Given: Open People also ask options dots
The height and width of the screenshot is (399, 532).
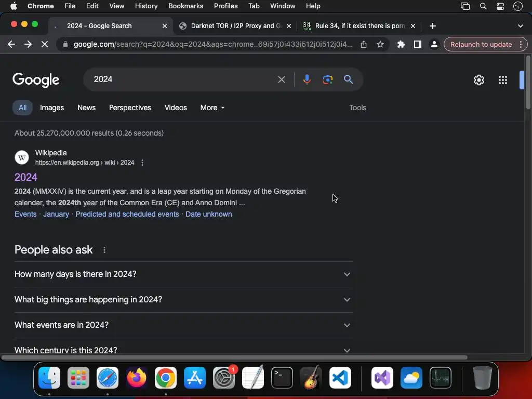Looking at the screenshot, I should 104,250.
